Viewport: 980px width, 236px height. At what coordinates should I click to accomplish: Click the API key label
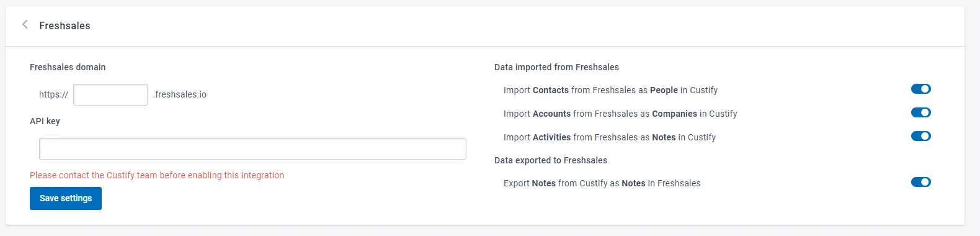pos(45,121)
